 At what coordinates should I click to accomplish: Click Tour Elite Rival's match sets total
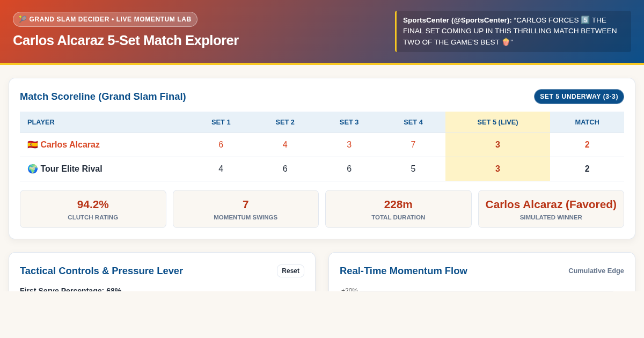click(587, 169)
